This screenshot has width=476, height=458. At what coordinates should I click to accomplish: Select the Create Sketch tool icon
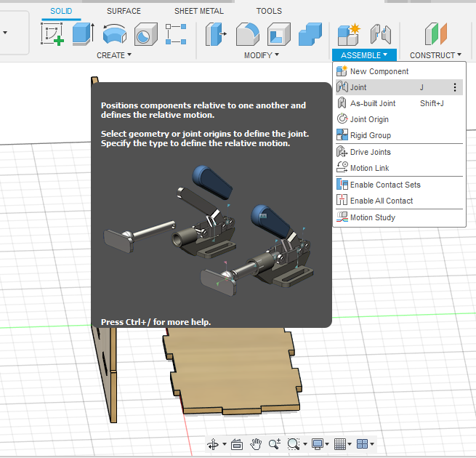(x=52, y=33)
